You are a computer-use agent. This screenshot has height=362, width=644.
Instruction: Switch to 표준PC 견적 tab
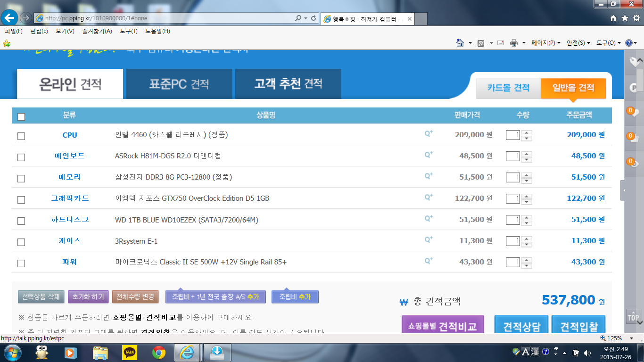point(179,84)
